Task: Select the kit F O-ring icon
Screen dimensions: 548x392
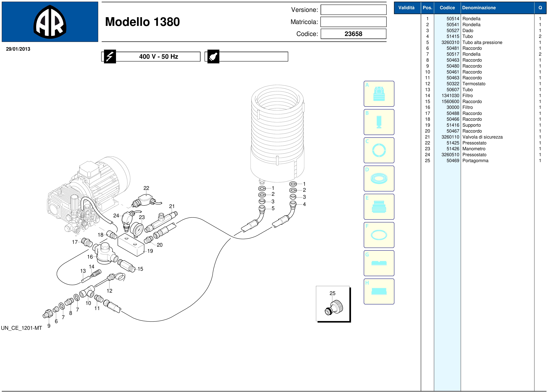Action: [x=379, y=235]
